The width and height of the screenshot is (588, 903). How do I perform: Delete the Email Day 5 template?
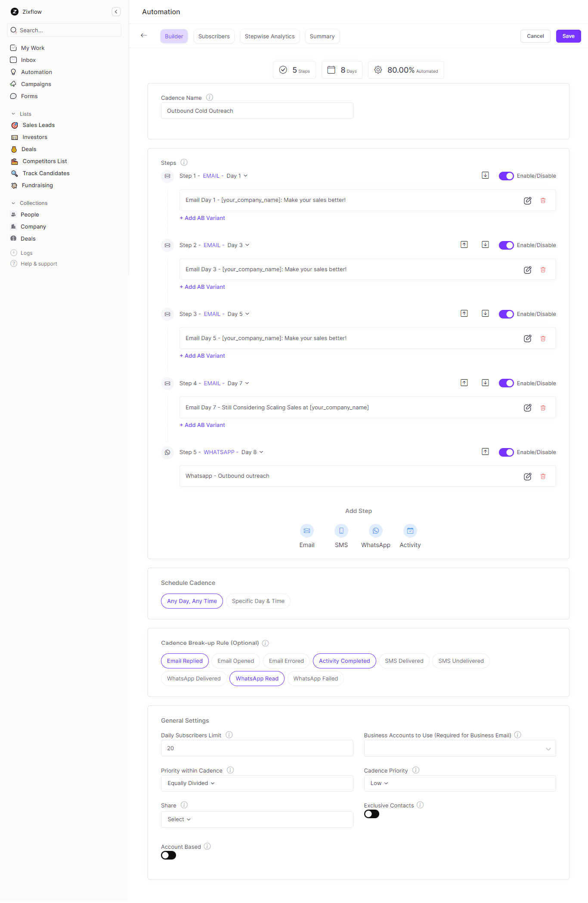tap(543, 339)
